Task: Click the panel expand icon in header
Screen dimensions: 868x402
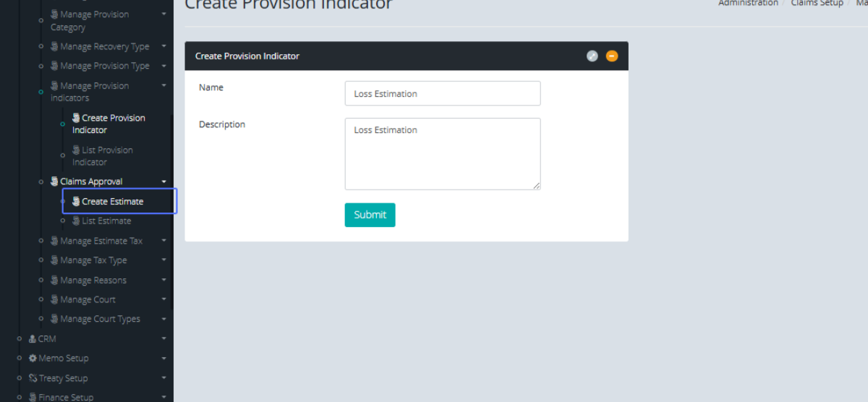Action: (592, 56)
